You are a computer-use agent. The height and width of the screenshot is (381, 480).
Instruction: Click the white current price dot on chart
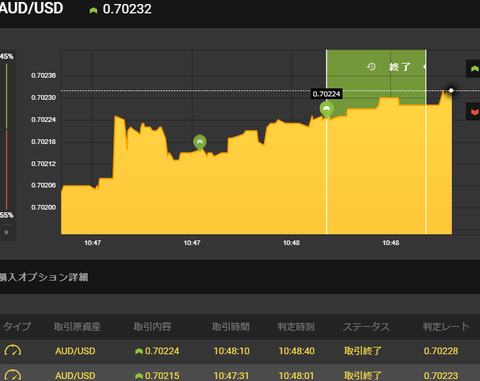click(451, 90)
